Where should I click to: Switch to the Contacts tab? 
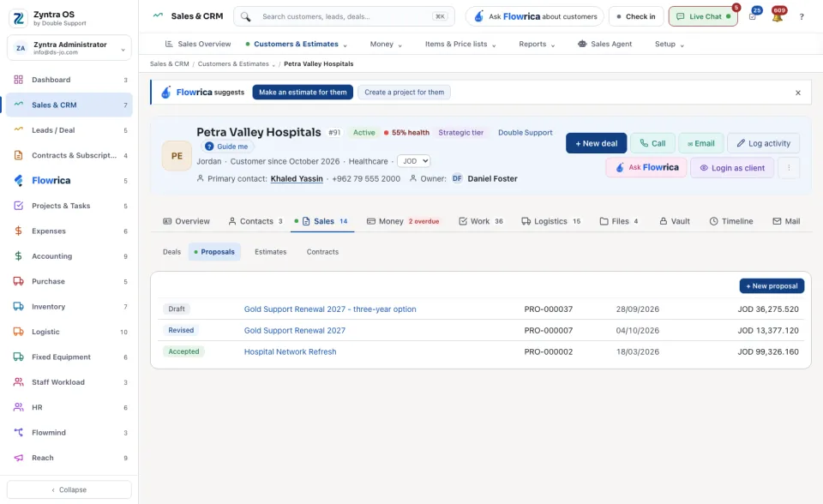255,221
